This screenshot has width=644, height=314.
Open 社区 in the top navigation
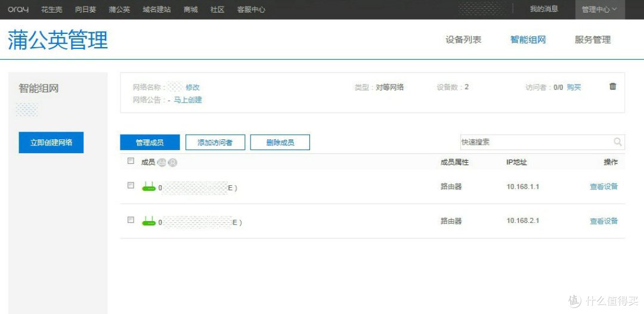point(217,10)
